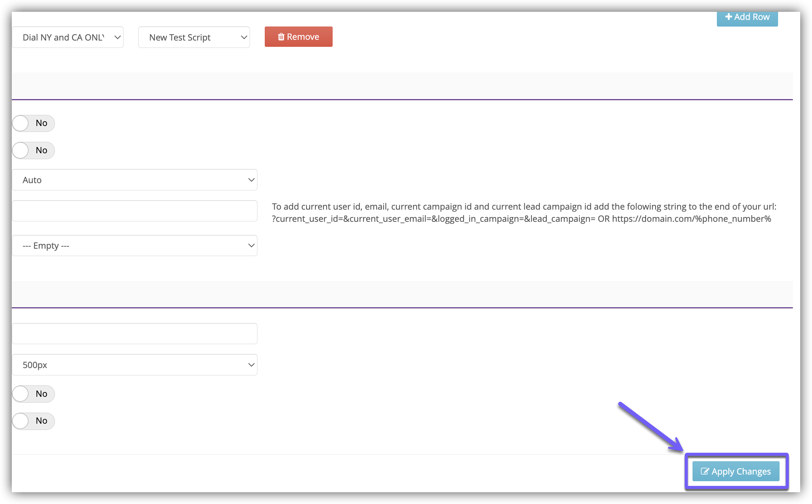Screen dimensions: 812x504
Task: Click the chevron arrow of Dial NY and CA ONLY
Action: point(117,37)
